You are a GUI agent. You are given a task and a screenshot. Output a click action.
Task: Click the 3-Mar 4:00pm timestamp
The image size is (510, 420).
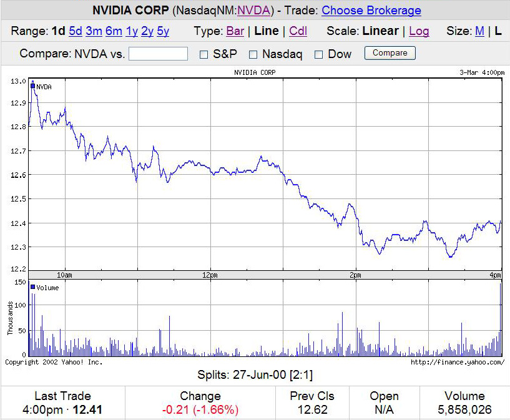point(482,72)
